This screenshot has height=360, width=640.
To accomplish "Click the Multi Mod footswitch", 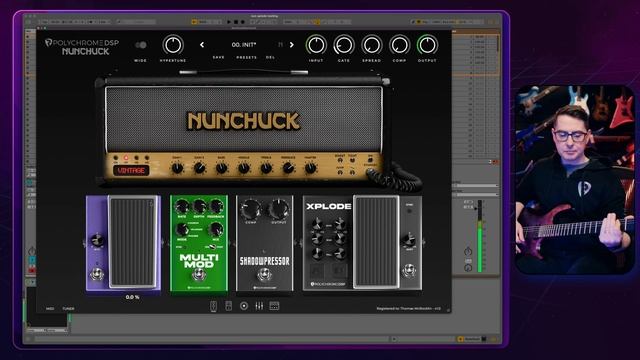I will tap(199, 275).
